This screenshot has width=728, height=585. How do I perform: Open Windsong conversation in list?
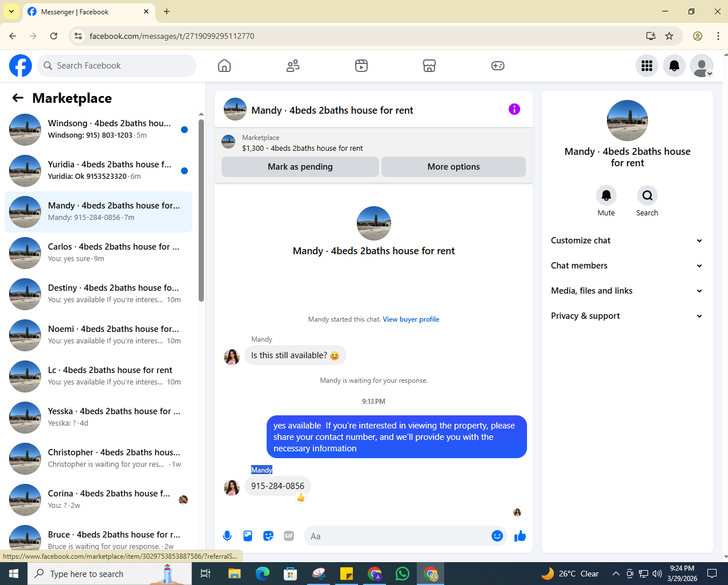point(98,130)
